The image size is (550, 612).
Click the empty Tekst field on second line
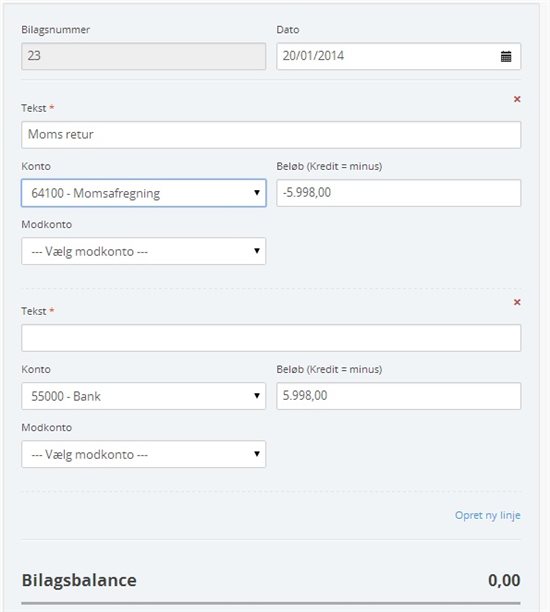coord(271,338)
